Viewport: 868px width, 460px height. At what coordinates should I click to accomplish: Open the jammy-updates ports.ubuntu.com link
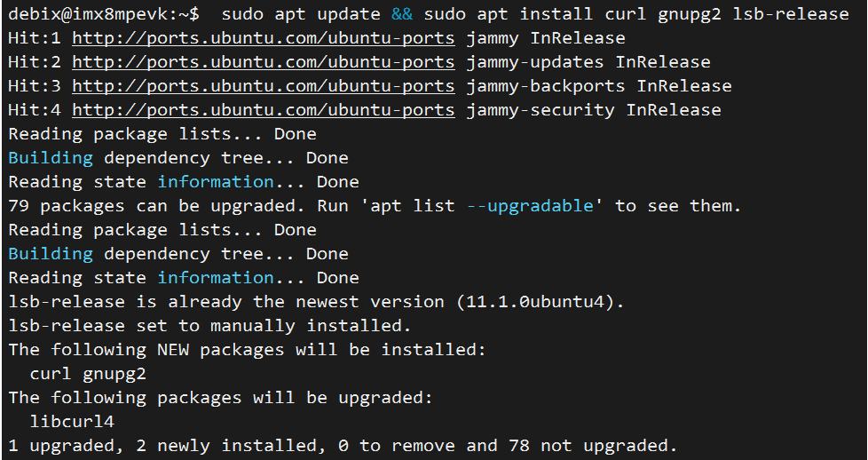(x=264, y=62)
